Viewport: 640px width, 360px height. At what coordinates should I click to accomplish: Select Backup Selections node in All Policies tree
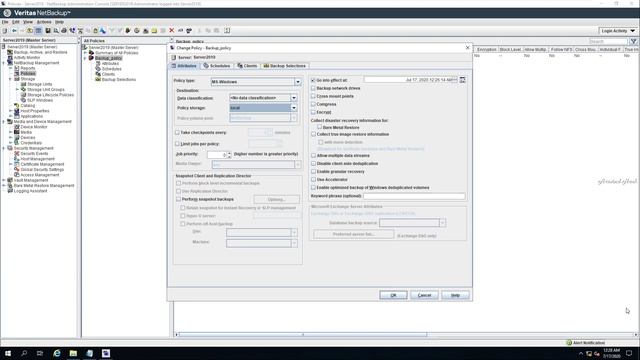118,80
